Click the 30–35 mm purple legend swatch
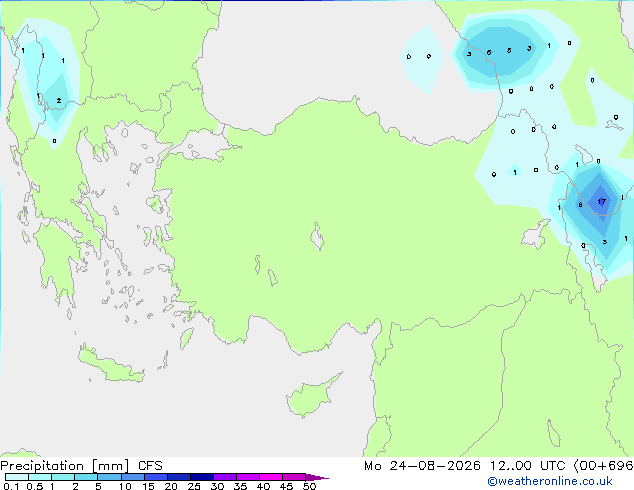 (x=225, y=477)
